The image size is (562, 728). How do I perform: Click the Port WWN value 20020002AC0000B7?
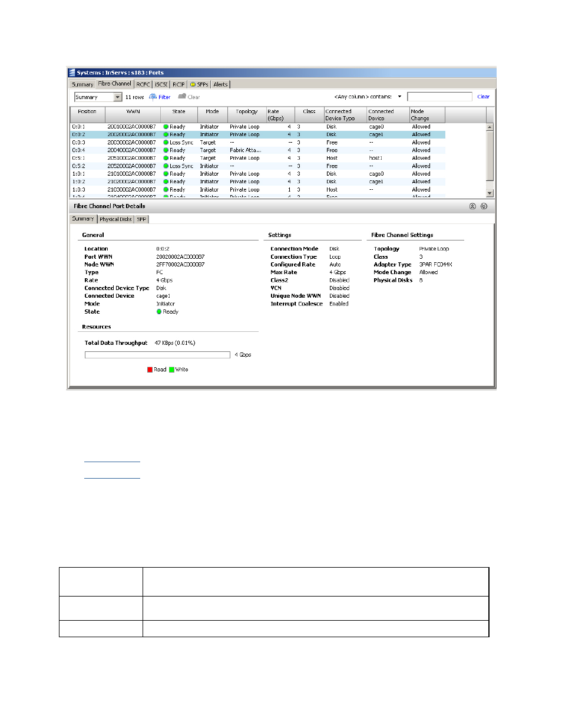coord(180,257)
